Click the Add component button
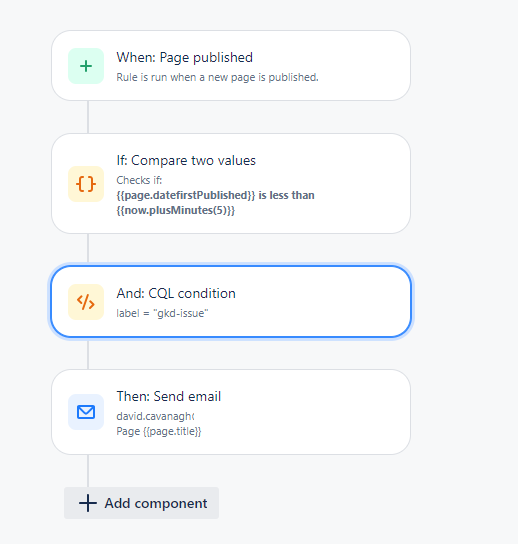This screenshot has width=518, height=544. point(142,503)
